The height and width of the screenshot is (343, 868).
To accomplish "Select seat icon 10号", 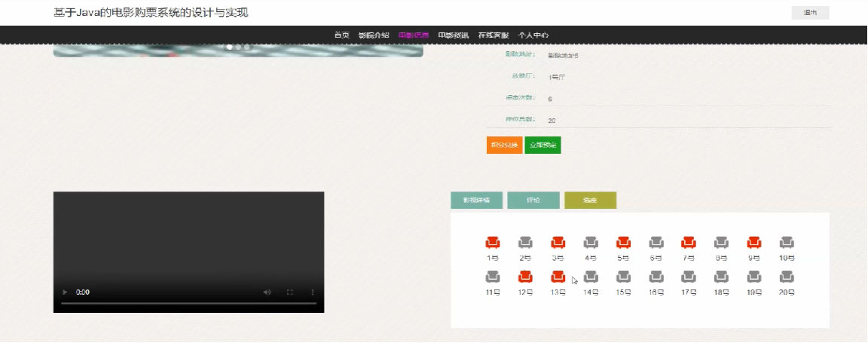I will tap(787, 242).
